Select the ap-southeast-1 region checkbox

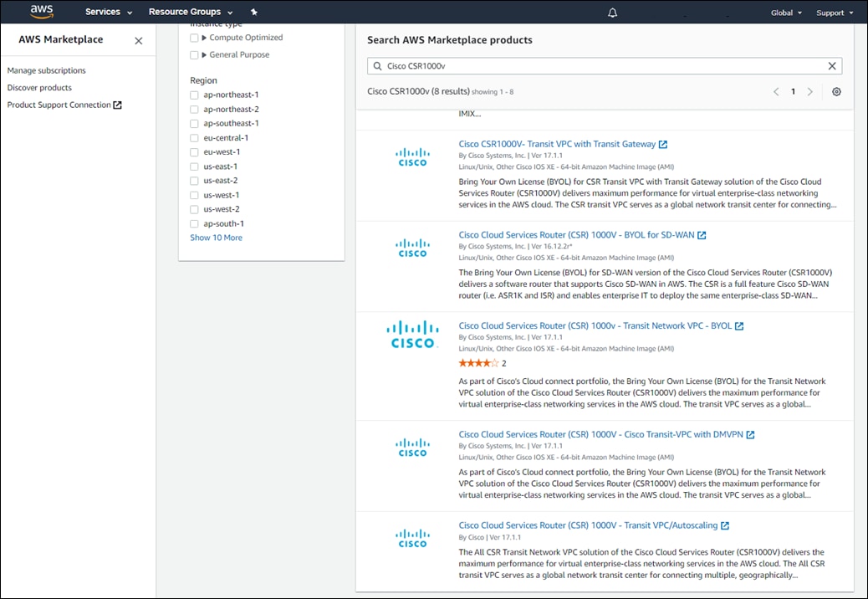tap(194, 124)
